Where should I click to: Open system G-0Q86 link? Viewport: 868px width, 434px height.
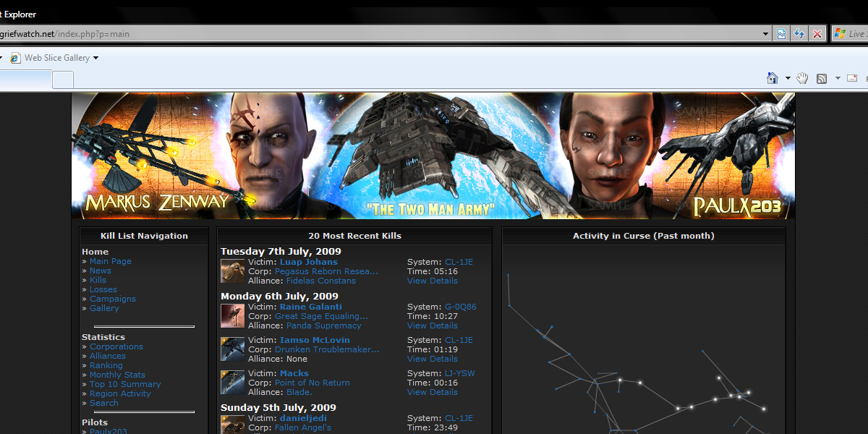pyautogui.click(x=461, y=307)
